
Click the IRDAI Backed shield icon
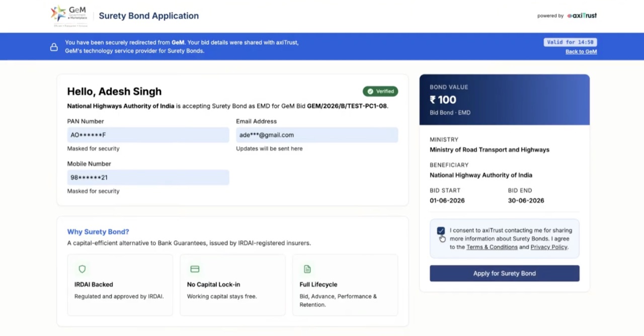(82, 269)
